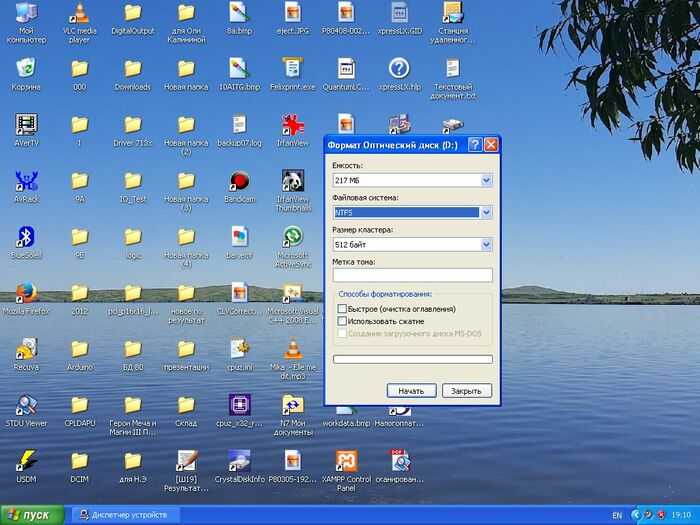
Task: Expand the Емкость capacity dropdown
Action: coord(486,180)
